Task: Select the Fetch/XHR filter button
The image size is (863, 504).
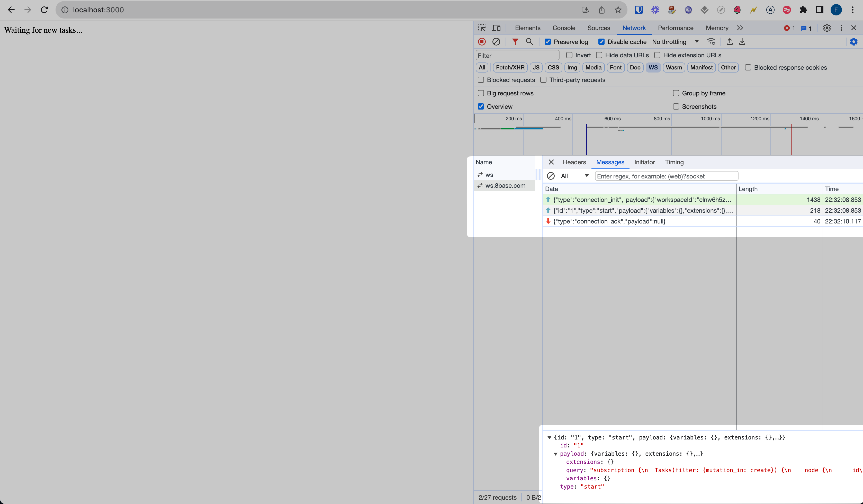Action: 510,67
